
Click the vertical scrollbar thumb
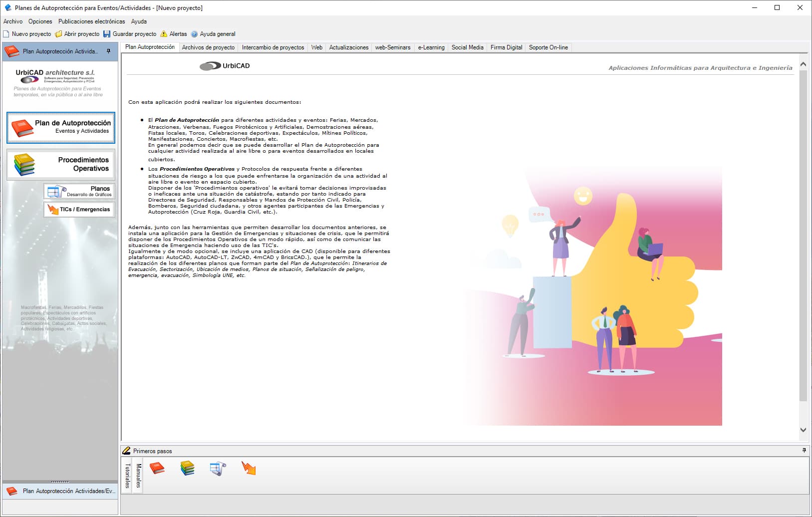[803, 236]
